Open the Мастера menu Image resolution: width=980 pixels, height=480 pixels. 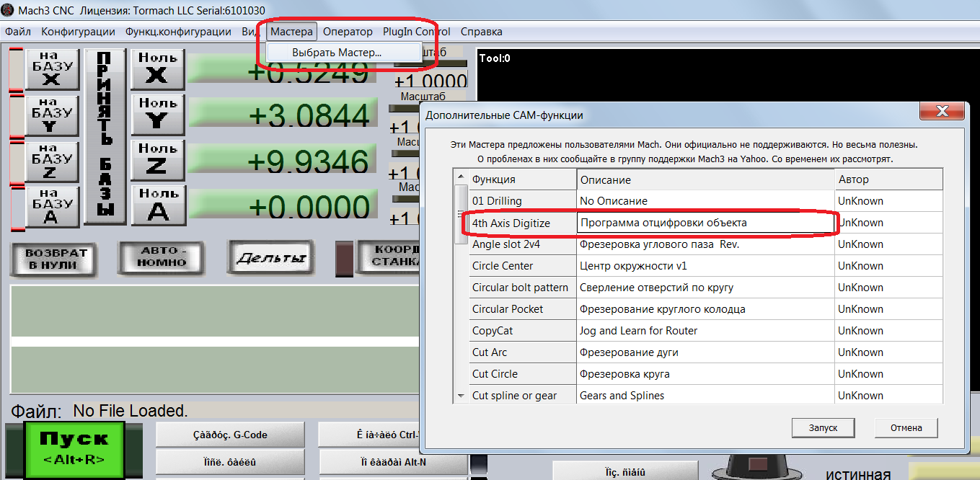click(x=291, y=32)
